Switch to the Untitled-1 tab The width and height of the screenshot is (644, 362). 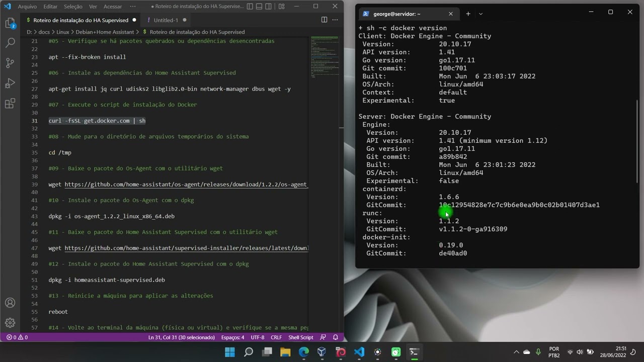166,20
